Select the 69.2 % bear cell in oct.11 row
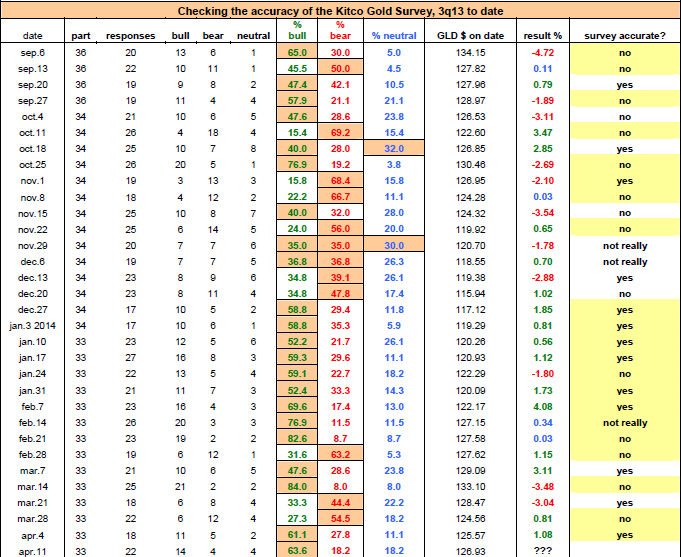The width and height of the screenshot is (681, 557). pos(340,133)
